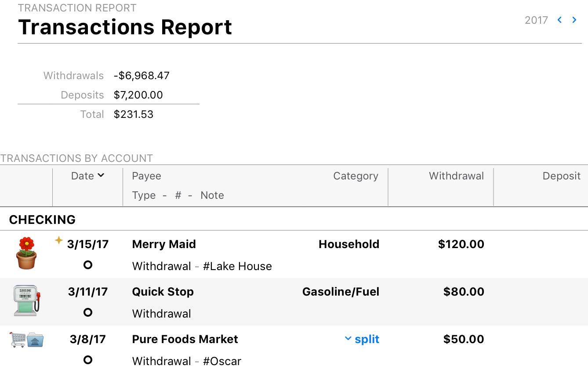This screenshot has height=373, width=588.
Task: Toggle cleared status circle for Merry Maid
Action: click(88, 265)
